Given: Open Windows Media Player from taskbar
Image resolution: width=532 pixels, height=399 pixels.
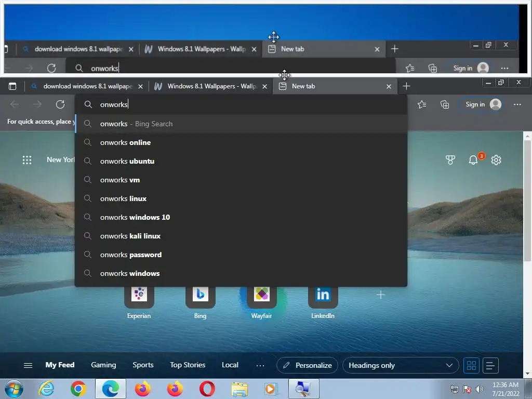Looking at the screenshot, I should point(271,389).
